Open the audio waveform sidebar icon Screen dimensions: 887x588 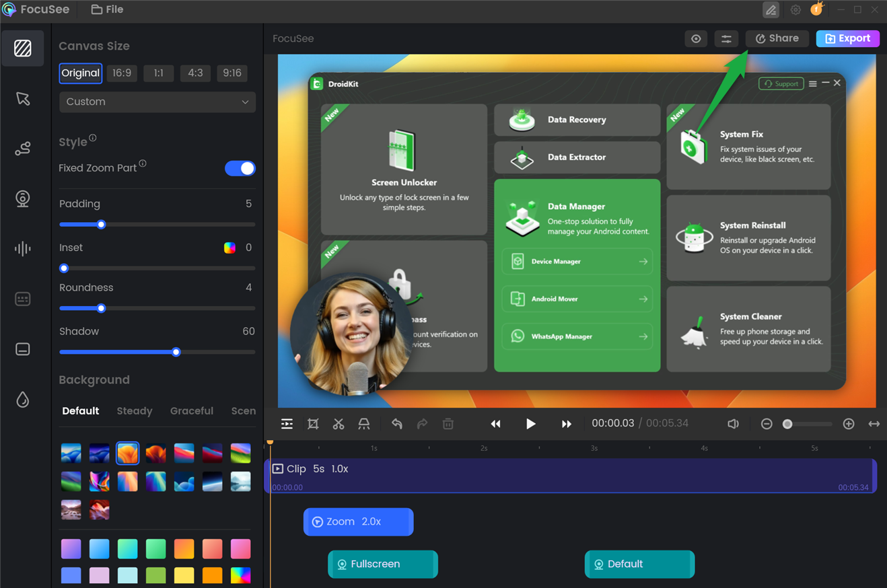tap(23, 249)
